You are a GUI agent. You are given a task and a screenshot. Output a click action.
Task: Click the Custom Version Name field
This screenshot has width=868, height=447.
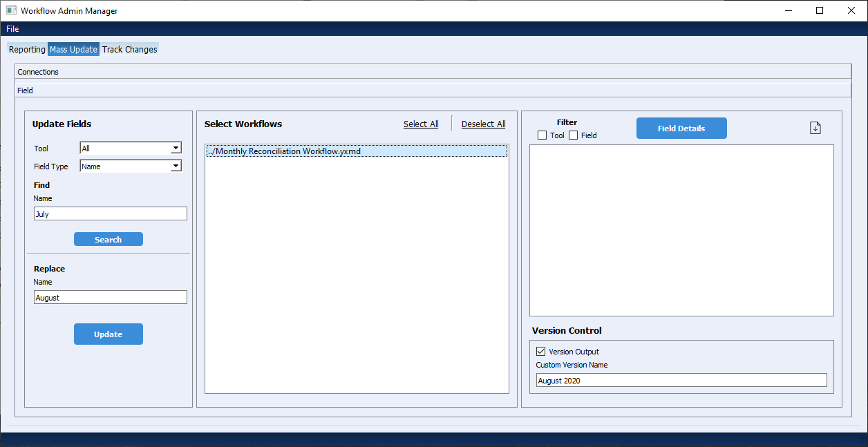pos(681,381)
